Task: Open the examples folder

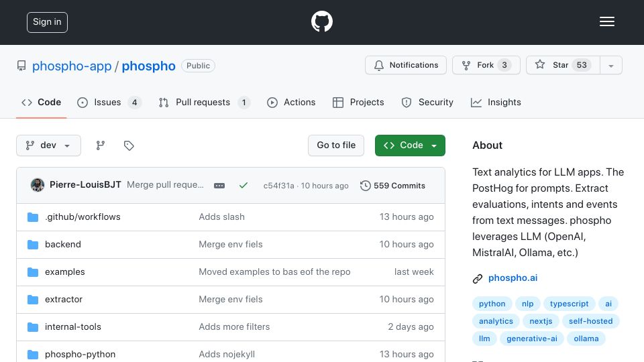Action: click(65, 271)
